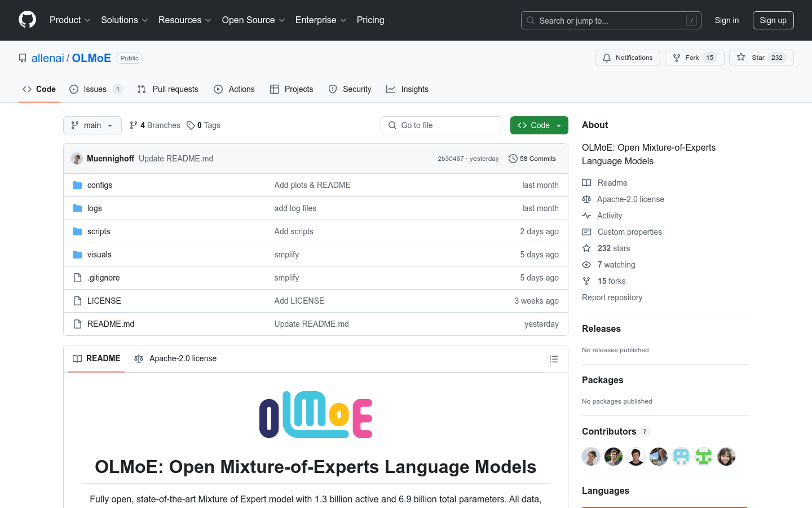This screenshot has height=508, width=812.
Task: Click the 'add log files' commit message
Action: pos(295,208)
